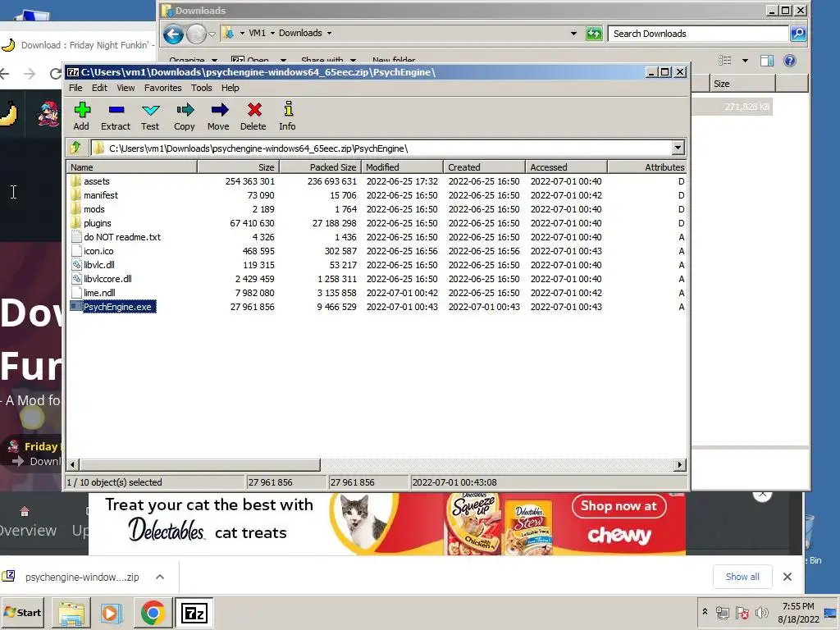Click the 7-Zip path input field
Viewport: 840px width, 630px height.
381,148
